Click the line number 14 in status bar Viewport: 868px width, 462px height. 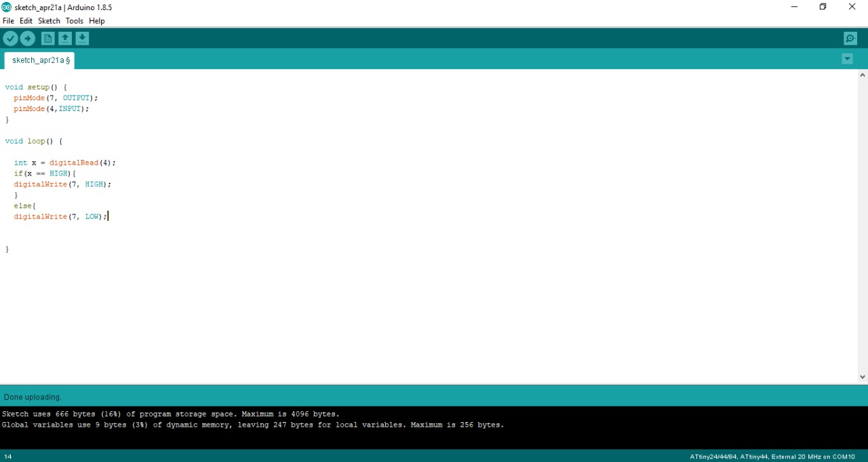[x=8, y=457]
